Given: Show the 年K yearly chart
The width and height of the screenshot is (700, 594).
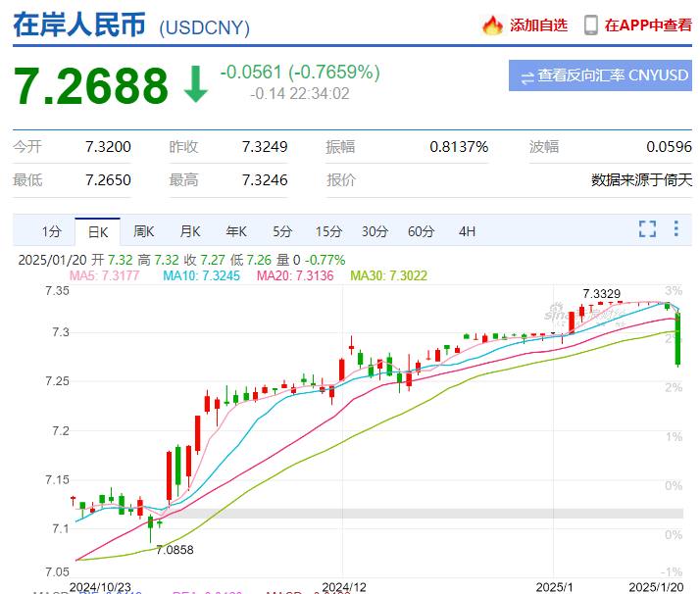Looking at the screenshot, I should [x=236, y=231].
